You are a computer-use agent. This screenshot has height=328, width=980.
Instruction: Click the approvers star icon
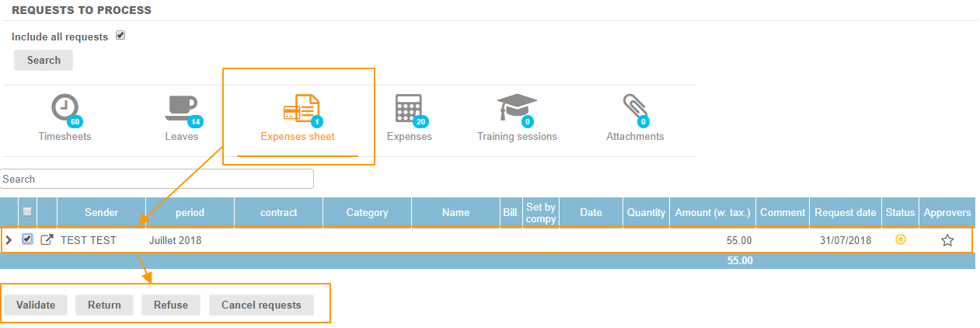pyautogui.click(x=947, y=240)
